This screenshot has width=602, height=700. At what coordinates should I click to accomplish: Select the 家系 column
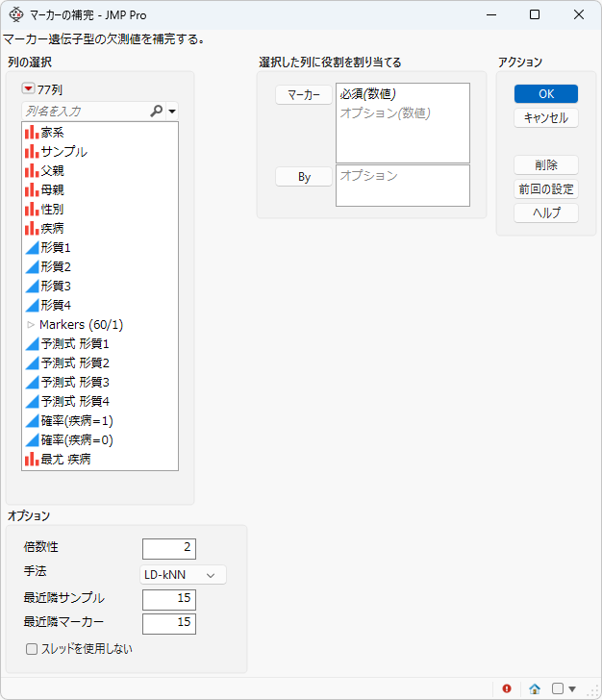click(x=100, y=132)
